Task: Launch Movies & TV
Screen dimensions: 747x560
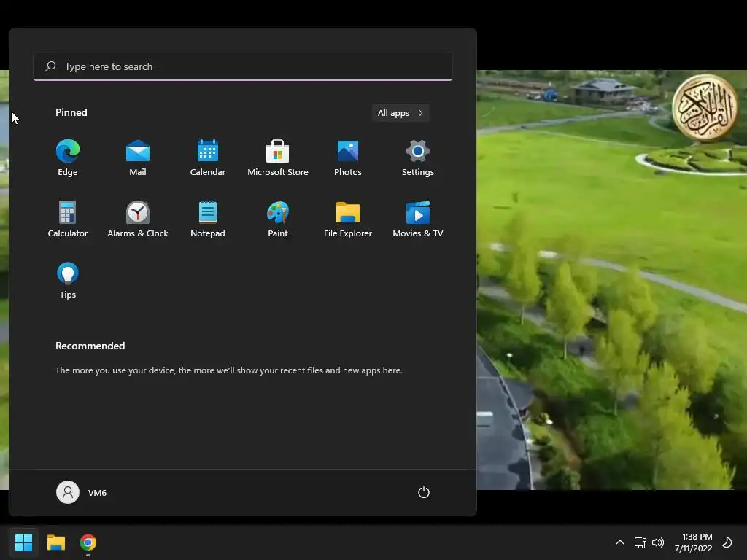Action: coord(418,219)
